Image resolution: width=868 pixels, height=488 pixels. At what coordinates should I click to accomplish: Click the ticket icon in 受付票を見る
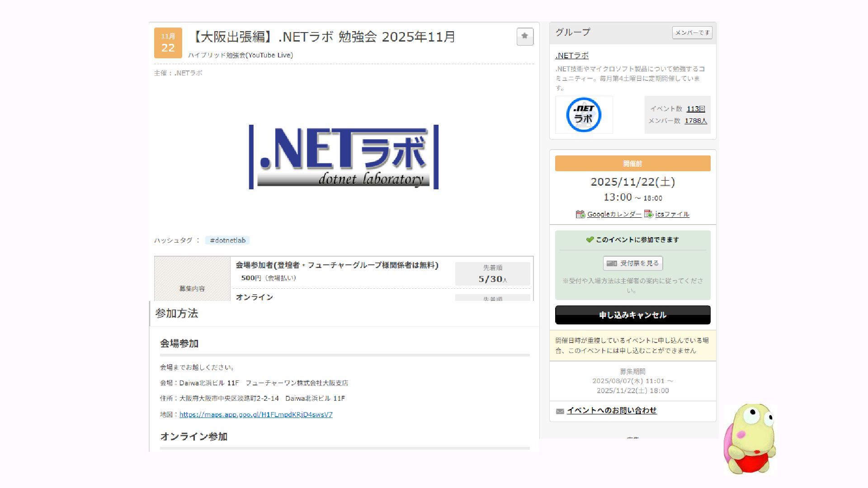(612, 263)
